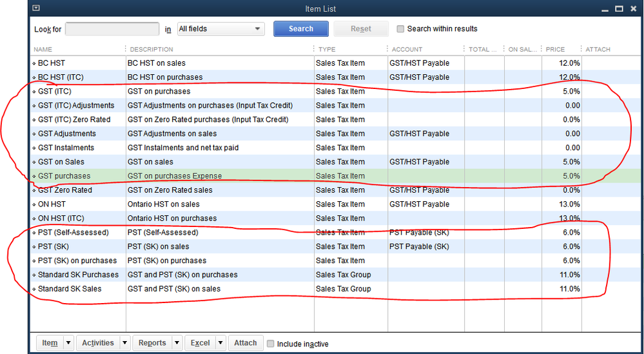
Task: Click the Attach button
Action: 246,343
